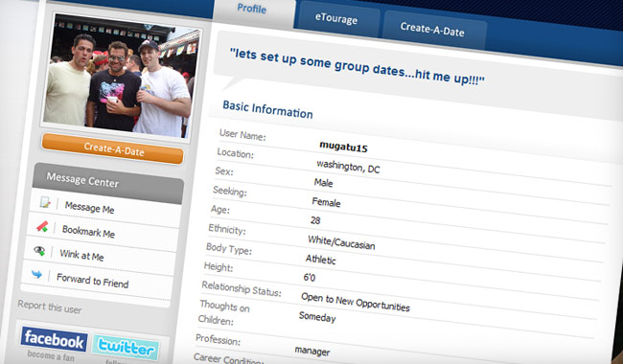Open the Twitter follow badge
Image resolution: width=623 pixels, height=364 pixels.
[x=126, y=348]
